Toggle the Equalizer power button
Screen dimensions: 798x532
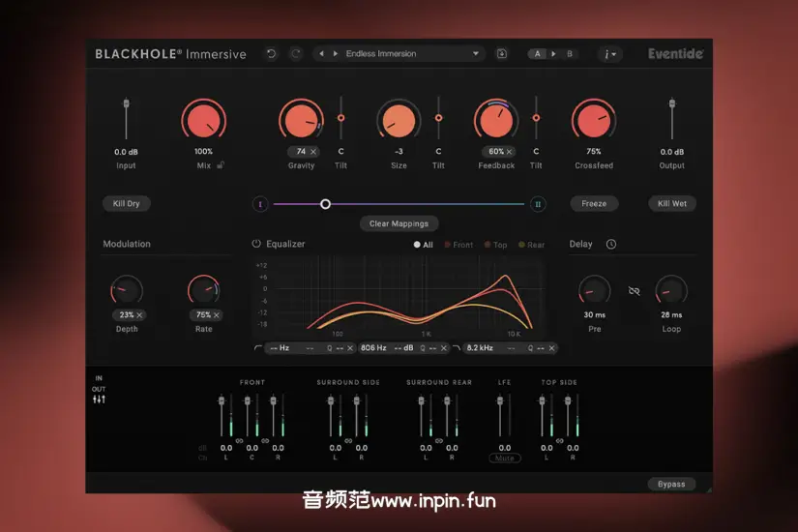click(x=256, y=245)
